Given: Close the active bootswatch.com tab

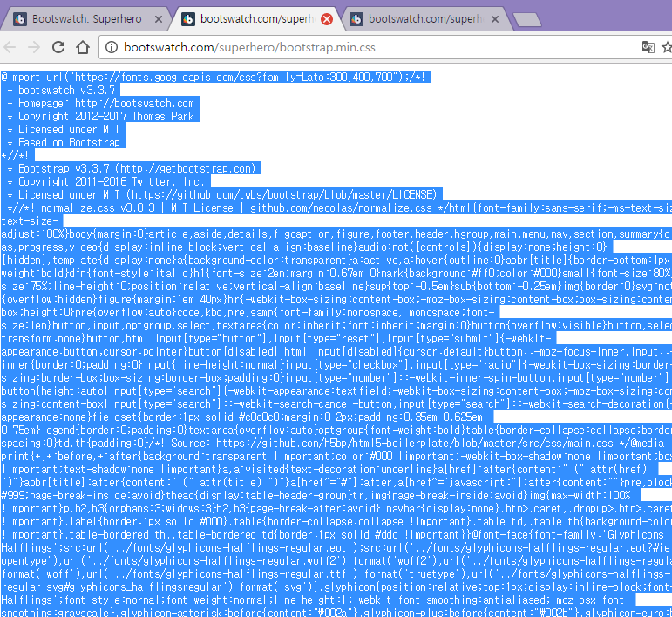Looking at the screenshot, I should (327, 19).
